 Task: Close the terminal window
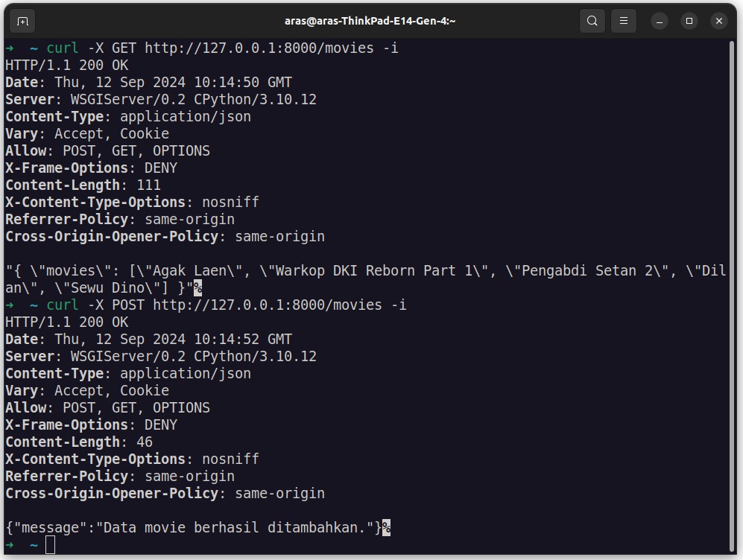(x=719, y=22)
